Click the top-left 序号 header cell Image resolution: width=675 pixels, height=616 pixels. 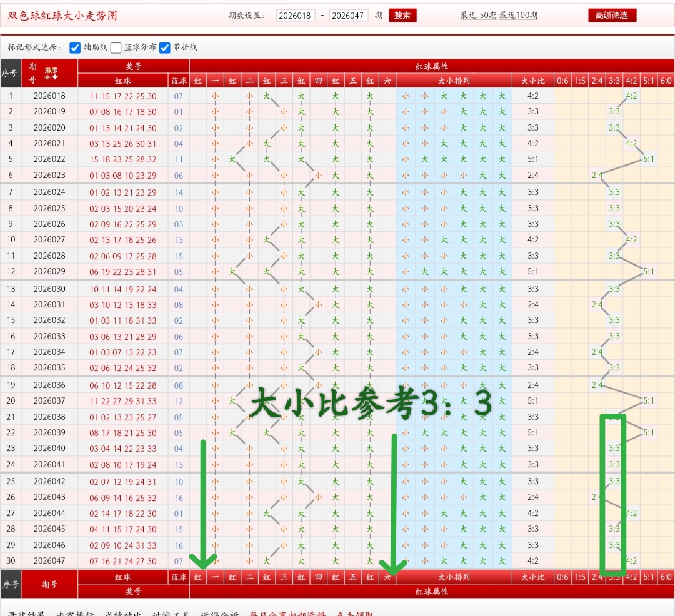pyautogui.click(x=10, y=73)
